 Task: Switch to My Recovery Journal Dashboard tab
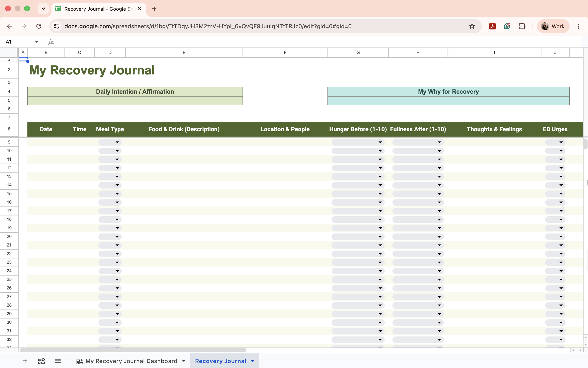click(131, 361)
